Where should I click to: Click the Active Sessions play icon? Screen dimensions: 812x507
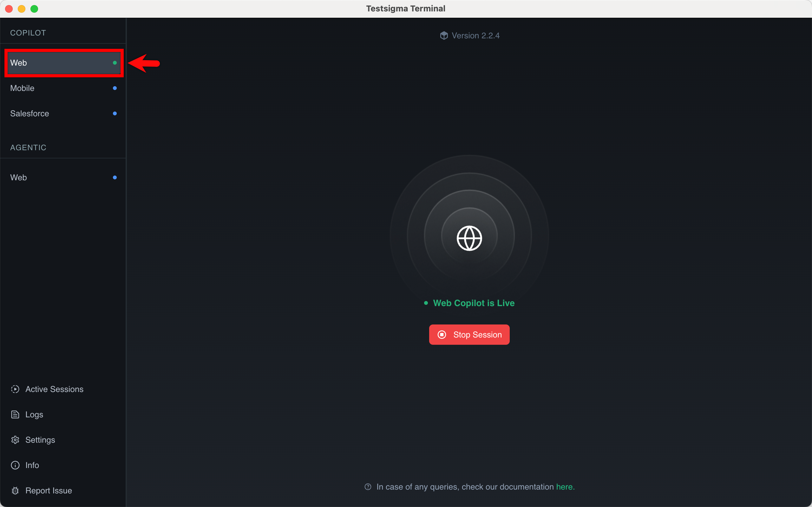15,389
